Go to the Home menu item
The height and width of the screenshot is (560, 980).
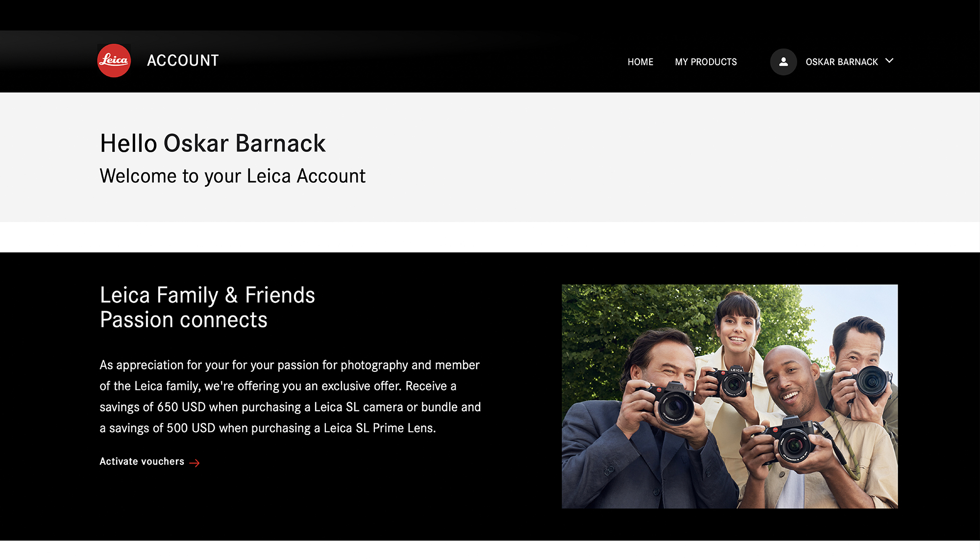(640, 62)
